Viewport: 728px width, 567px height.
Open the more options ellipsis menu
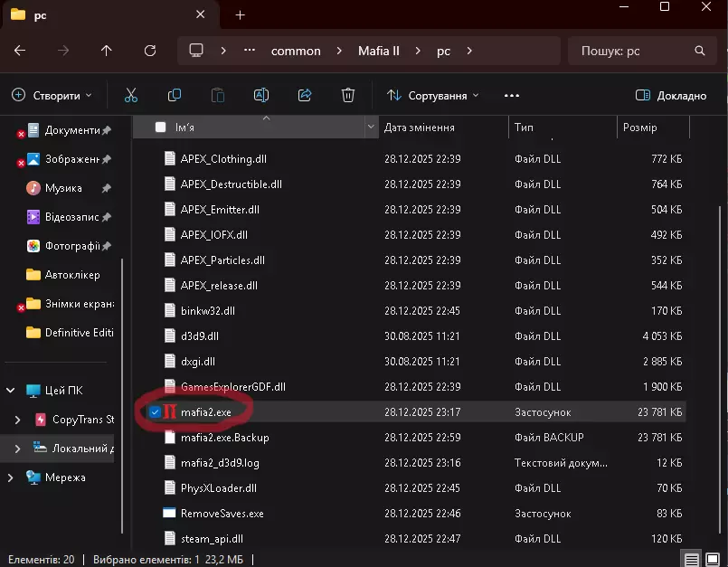[x=512, y=95]
